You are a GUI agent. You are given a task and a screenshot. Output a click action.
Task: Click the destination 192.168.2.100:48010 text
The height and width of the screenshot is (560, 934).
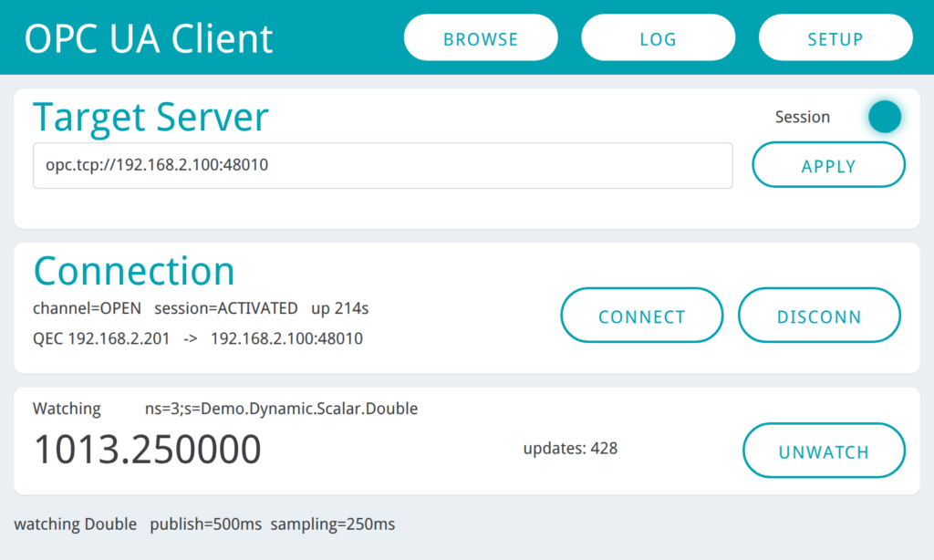[x=286, y=338]
